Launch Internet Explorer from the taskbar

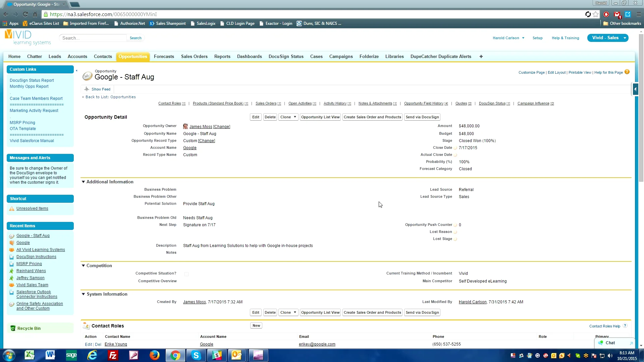click(92, 355)
